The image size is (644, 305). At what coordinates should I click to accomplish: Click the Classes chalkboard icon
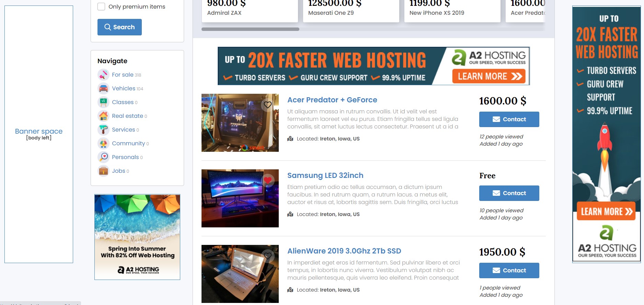click(103, 102)
